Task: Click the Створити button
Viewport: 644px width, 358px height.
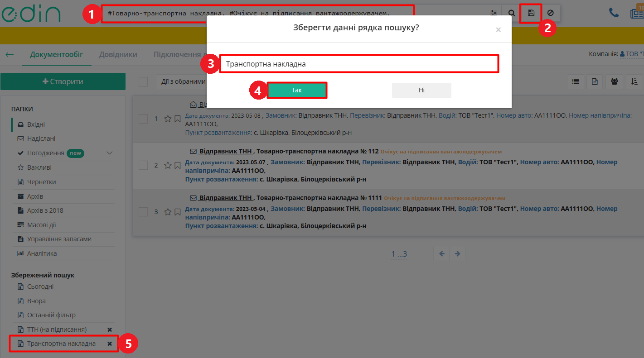Action: point(63,81)
